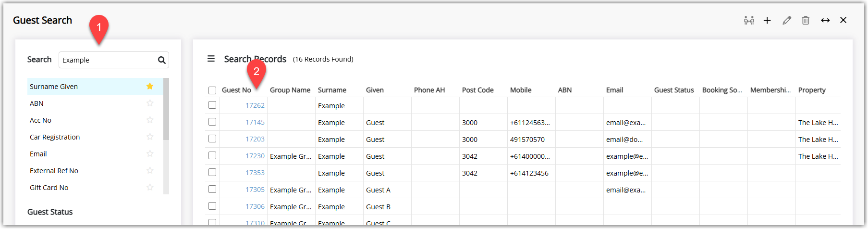Check the box for guest 17203
The width and height of the screenshot is (868, 229).
coord(212,139)
